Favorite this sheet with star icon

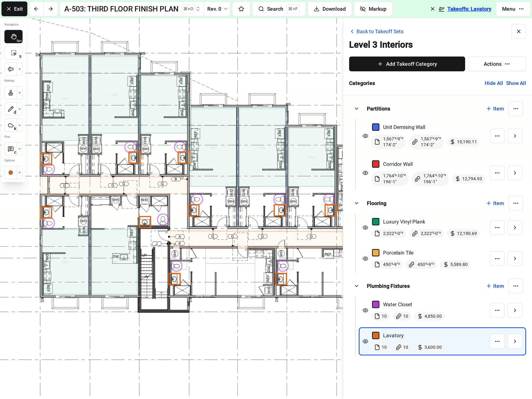[x=241, y=9]
